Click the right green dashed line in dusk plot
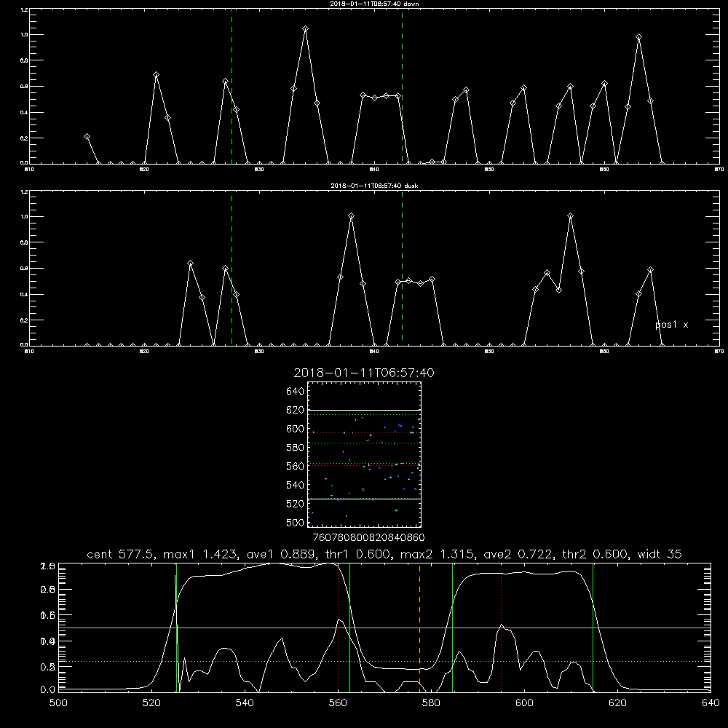The image size is (728, 728). 402,268
